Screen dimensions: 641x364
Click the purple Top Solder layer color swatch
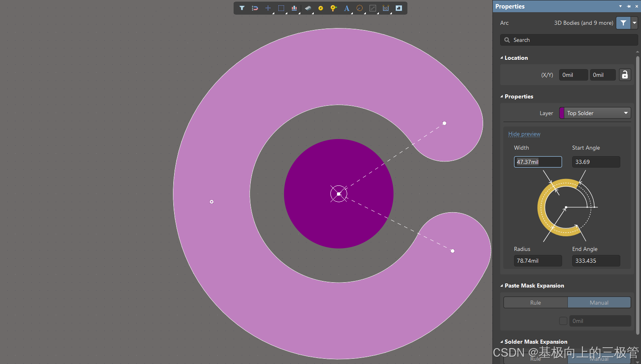562,113
